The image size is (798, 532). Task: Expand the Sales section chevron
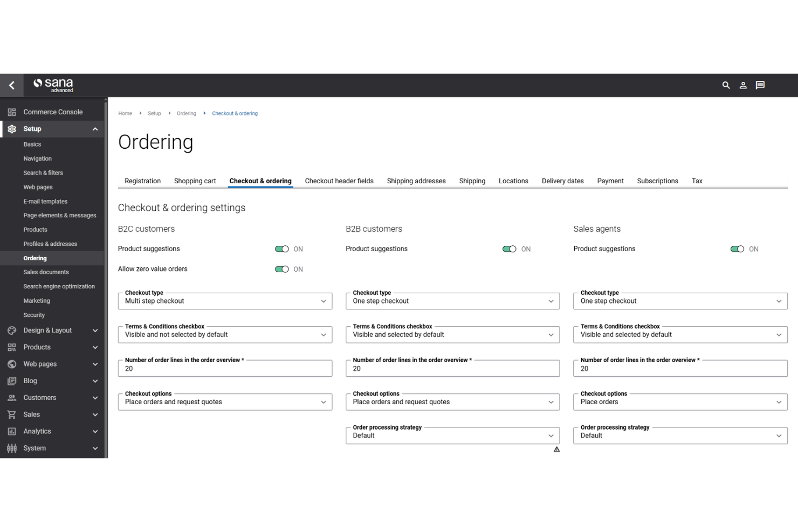click(x=95, y=414)
